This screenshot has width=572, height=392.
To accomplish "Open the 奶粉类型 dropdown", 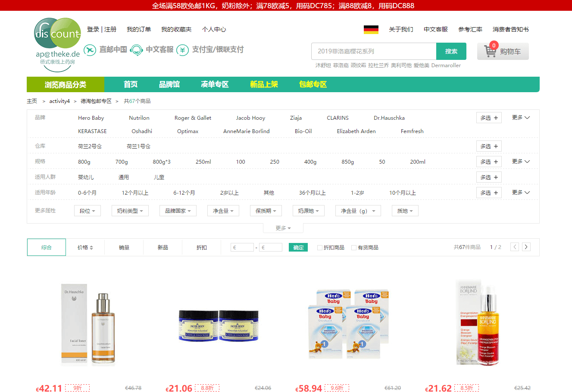I will click(x=130, y=211).
